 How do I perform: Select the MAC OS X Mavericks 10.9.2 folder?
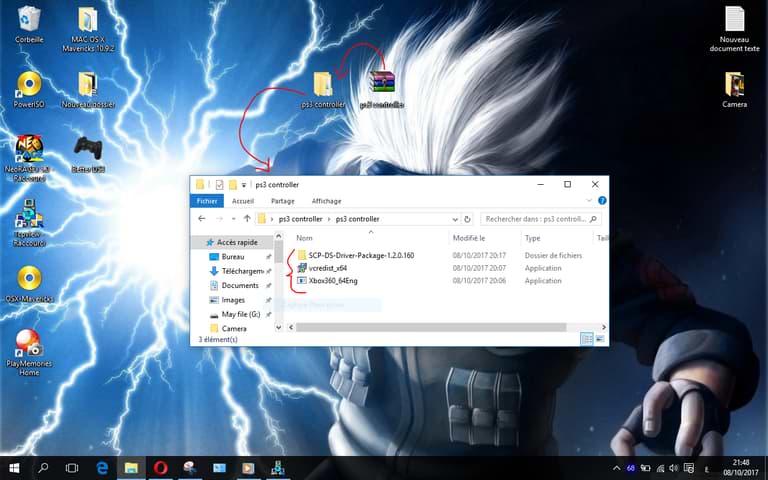tap(88, 29)
